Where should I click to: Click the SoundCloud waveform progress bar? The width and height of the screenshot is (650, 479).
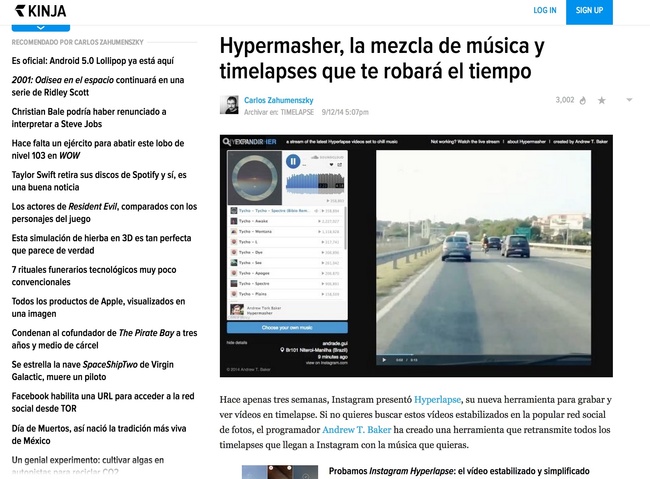pyautogui.click(x=317, y=183)
